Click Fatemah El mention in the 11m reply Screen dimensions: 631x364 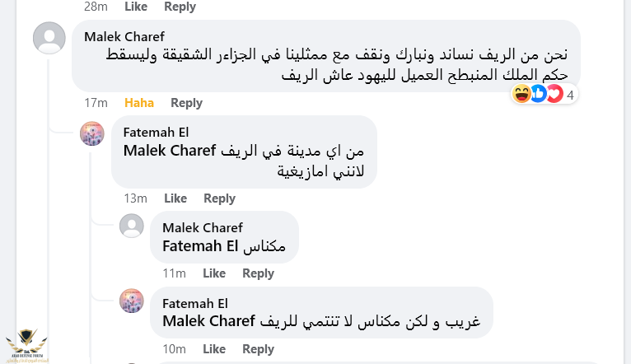[x=200, y=246]
